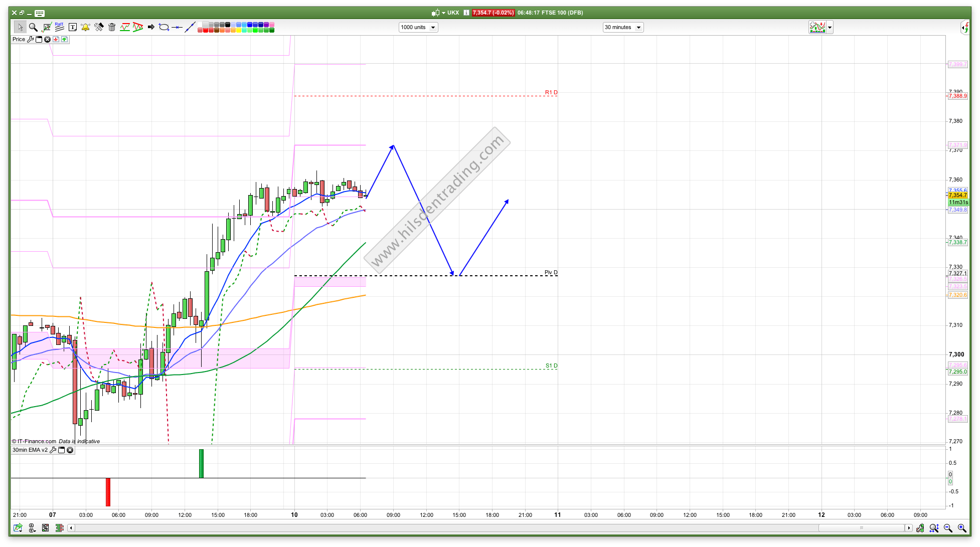
Task: Open 30min EMA v2 settings wrench
Action: [x=53, y=450]
